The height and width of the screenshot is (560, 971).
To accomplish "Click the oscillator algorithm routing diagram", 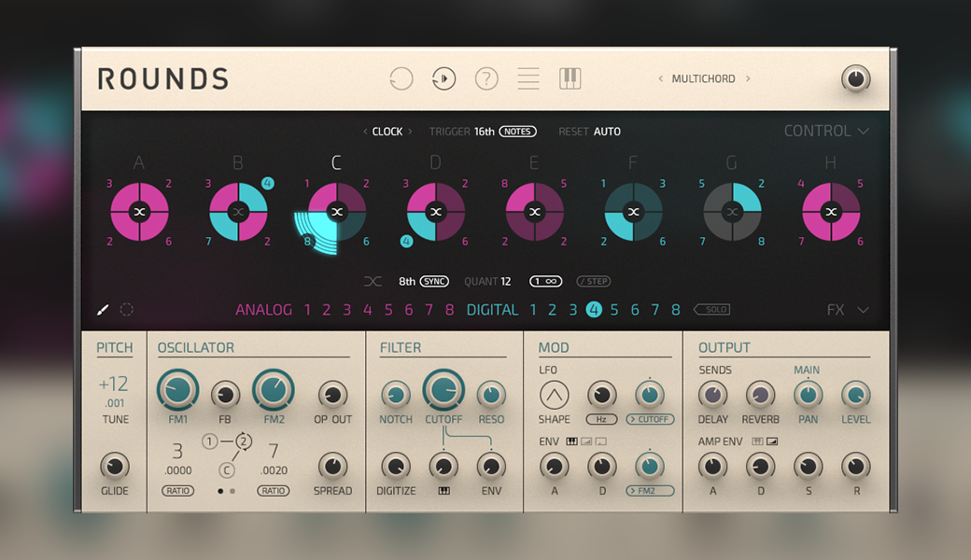I will [x=227, y=455].
